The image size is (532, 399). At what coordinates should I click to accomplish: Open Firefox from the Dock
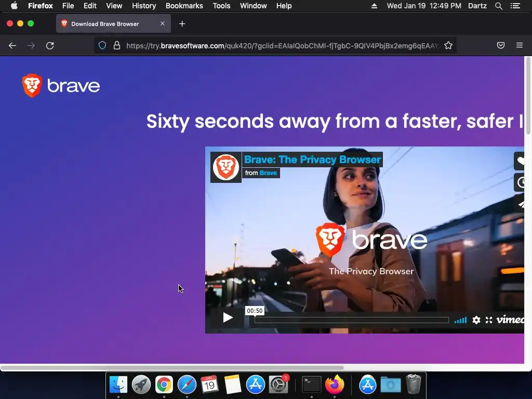(x=335, y=385)
